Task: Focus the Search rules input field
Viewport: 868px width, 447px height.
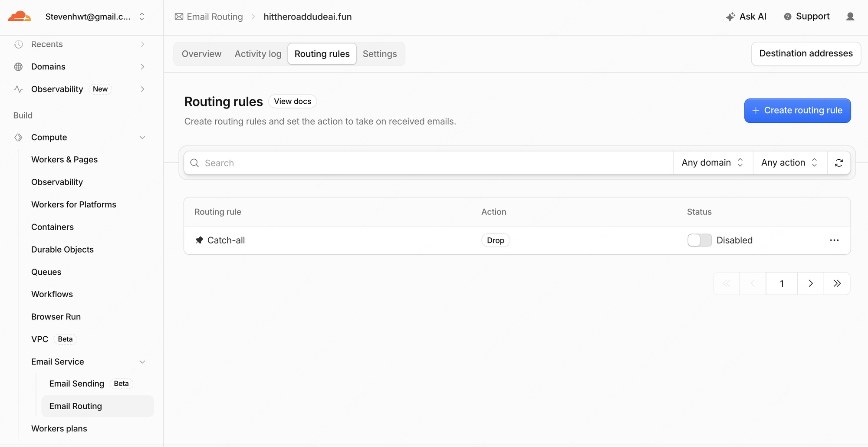Action: (x=428, y=163)
